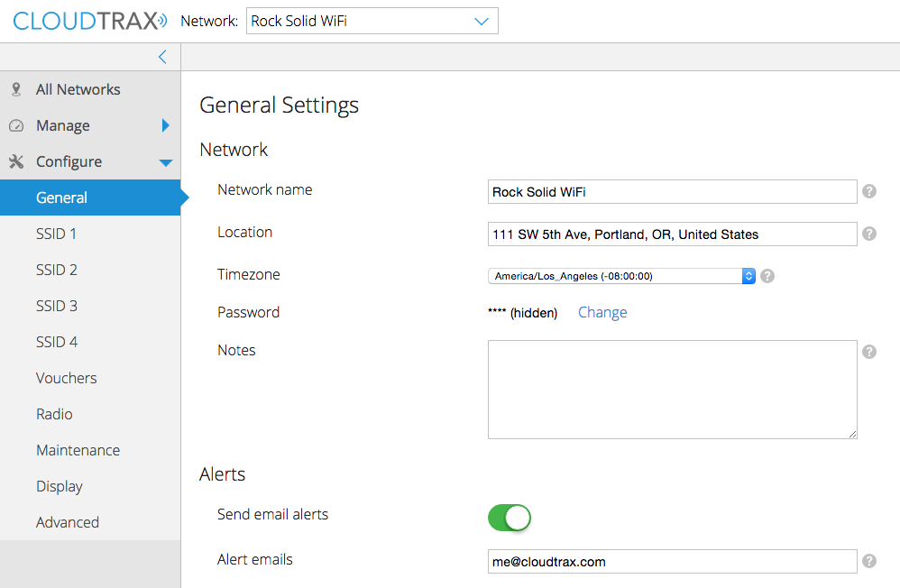This screenshot has height=588, width=900.
Task: Click the Configure wrench tools icon
Action: pyautogui.click(x=15, y=161)
